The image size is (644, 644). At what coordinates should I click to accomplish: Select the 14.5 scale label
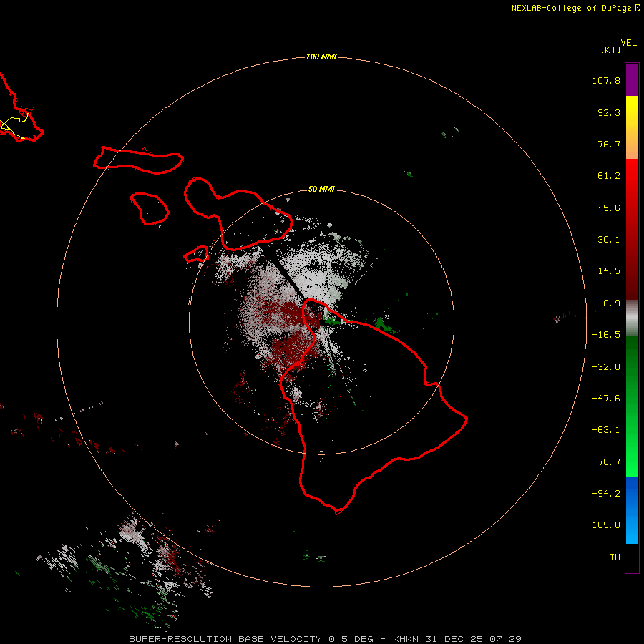[609, 271]
